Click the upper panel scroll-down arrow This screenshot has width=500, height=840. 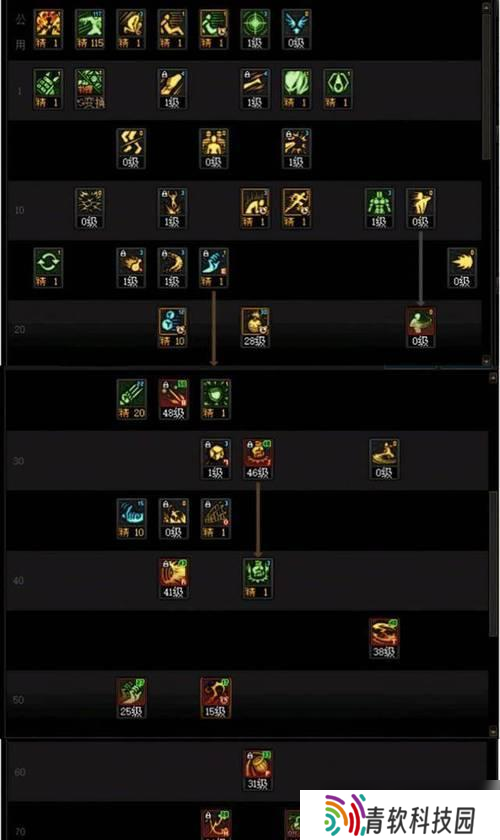click(486, 361)
